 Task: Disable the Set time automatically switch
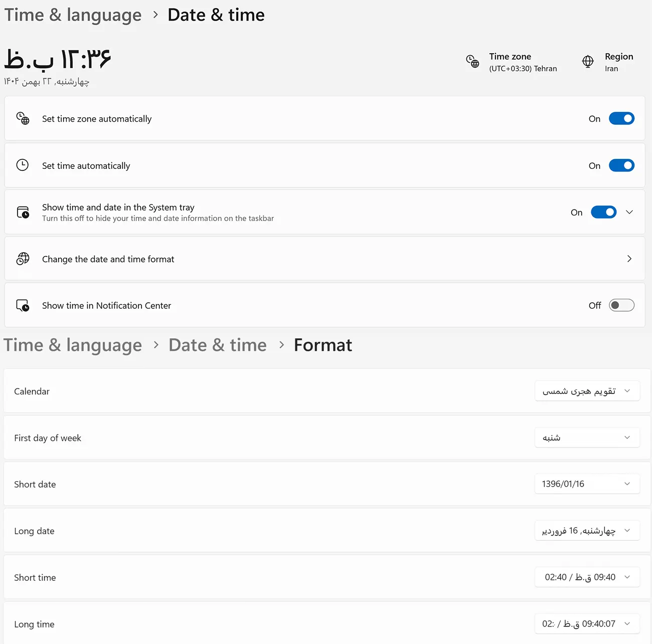pyautogui.click(x=621, y=165)
